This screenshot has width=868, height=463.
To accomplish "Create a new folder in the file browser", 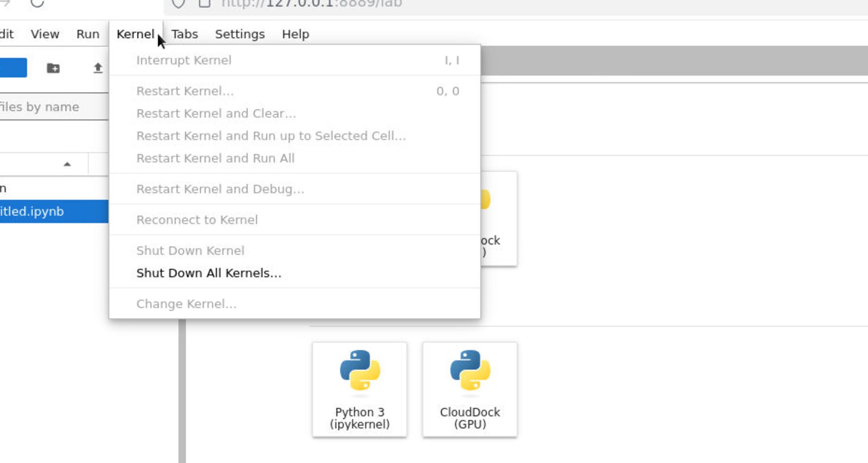I will point(53,68).
